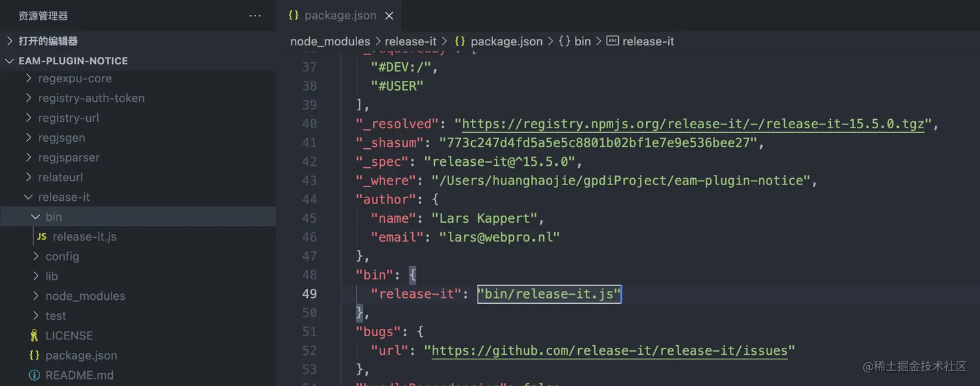Viewport: 980px width, 386px height.
Task: Click package.json in breadcrumb path
Action: point(506,41)
